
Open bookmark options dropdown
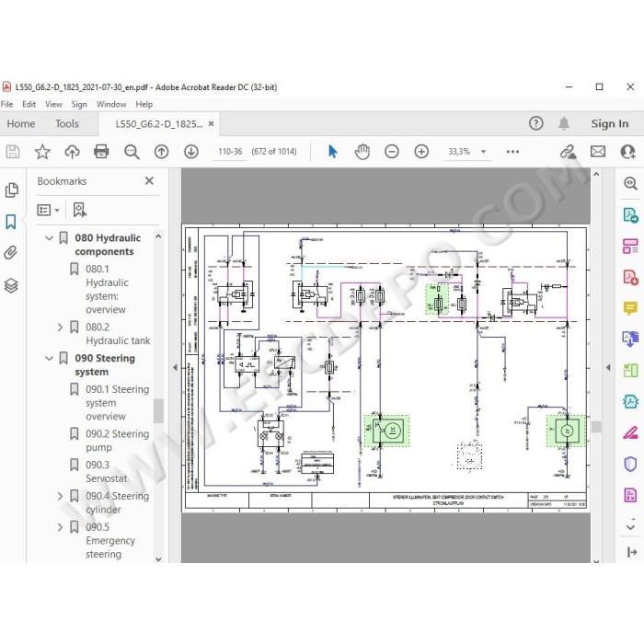(49, 211)
